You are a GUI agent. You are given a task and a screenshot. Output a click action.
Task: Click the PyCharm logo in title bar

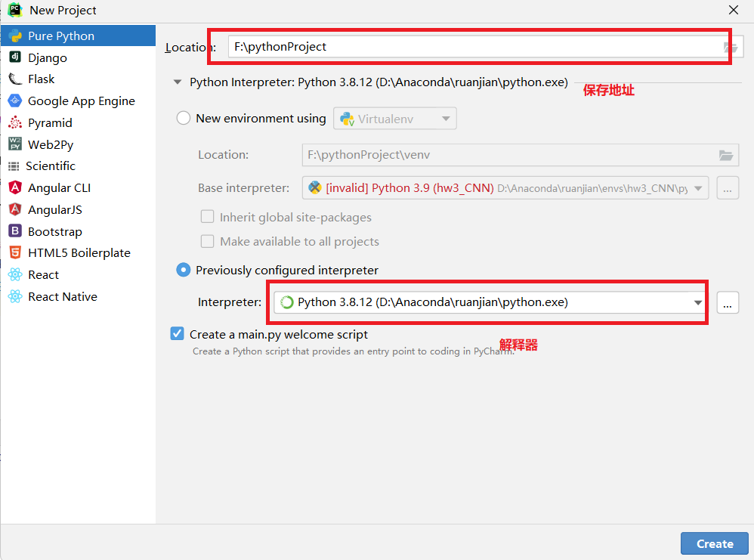[15, 10]
